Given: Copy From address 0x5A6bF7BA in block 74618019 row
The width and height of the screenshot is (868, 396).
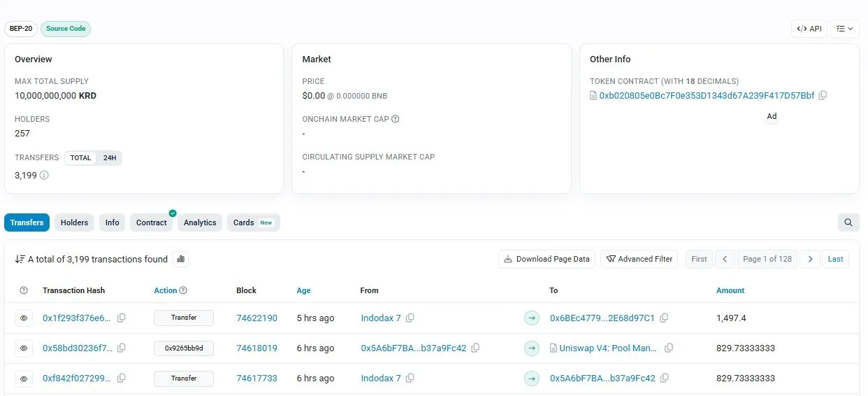Looking at the screenshot, I should tap(475, 348).
